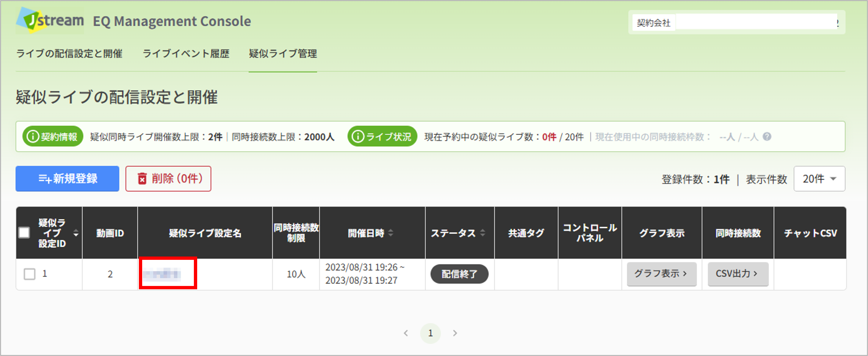Viewport: 868px width, 356px height.
Task: Click the 配信終了 status badge
Action: pyautogui.click(x=459, y=274)
